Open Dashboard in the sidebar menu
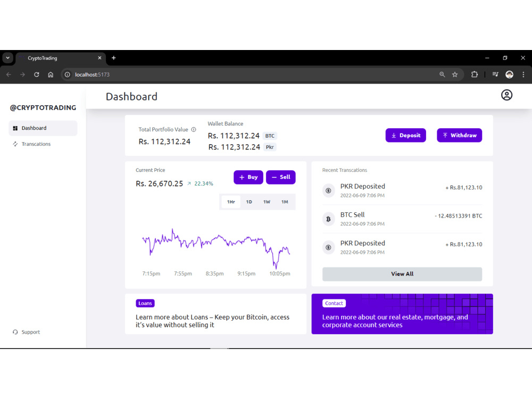This screenshot has width=532, height=399. coord(43,128)
